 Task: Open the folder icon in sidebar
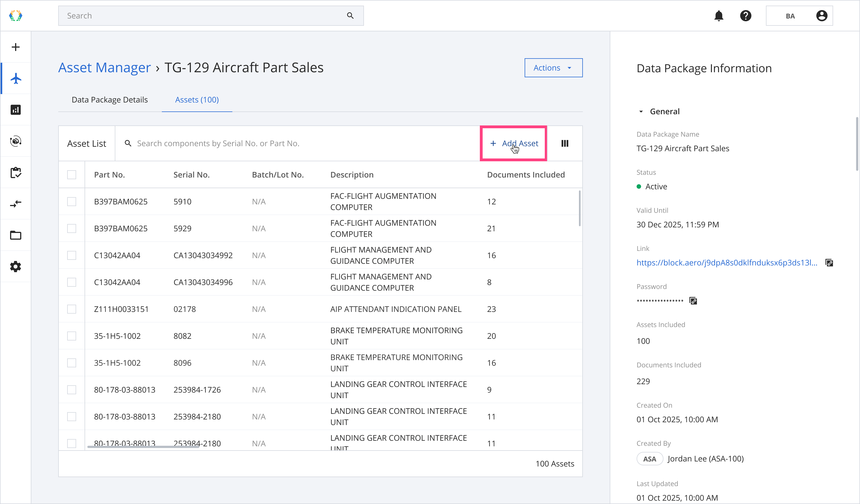[x=16, y=235]
